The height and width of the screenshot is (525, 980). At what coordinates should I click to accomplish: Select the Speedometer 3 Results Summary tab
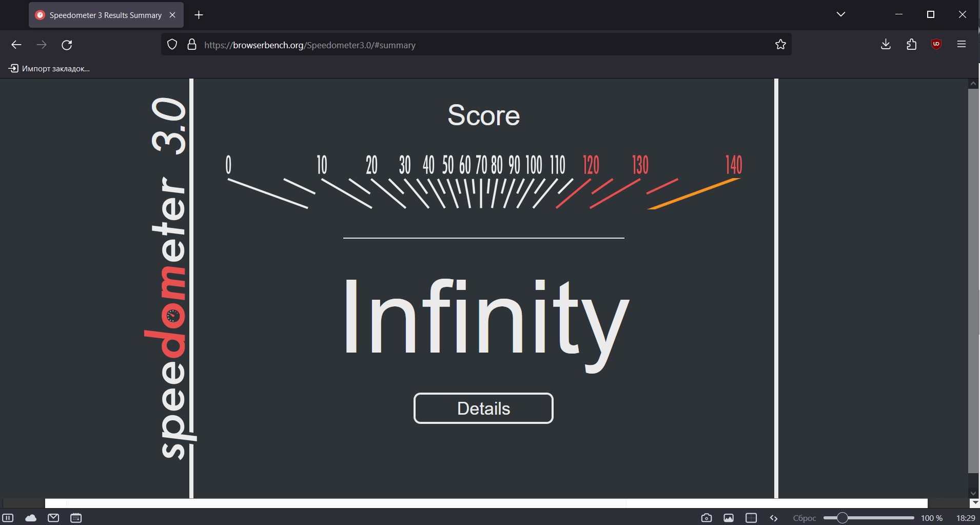[x=106, y=15]
